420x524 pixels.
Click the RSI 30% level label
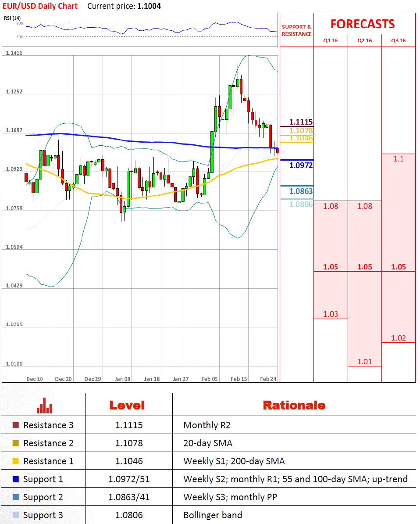coord(20,37)
